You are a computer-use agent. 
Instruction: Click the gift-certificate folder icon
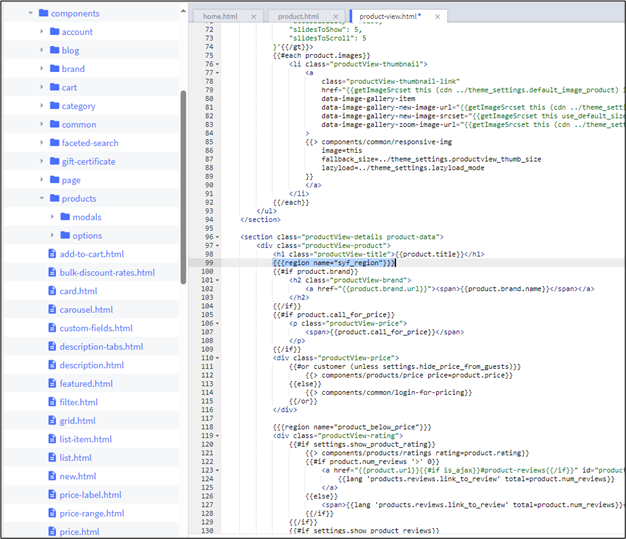click(54, 161)
